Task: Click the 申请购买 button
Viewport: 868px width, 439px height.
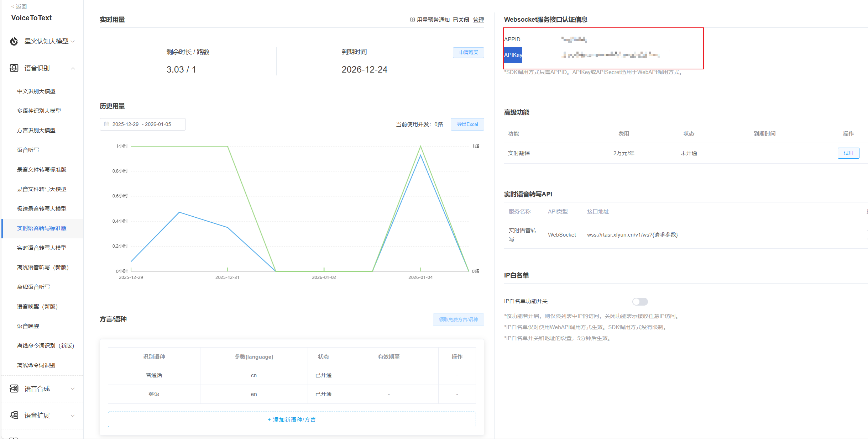Action: [x=468, y=52]
